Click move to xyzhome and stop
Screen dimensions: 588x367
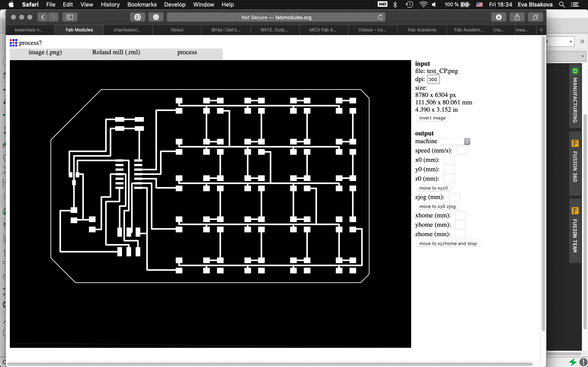coord(448,243)
